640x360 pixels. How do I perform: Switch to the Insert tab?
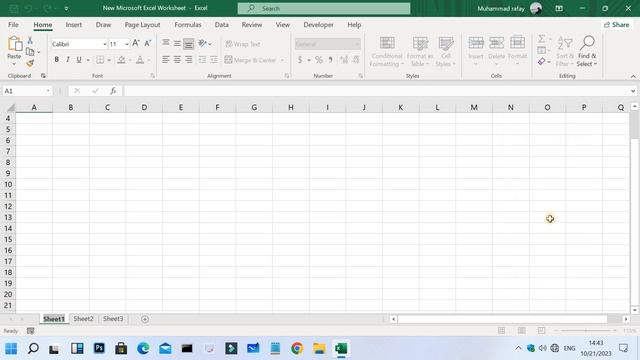(x=74, y=24)
